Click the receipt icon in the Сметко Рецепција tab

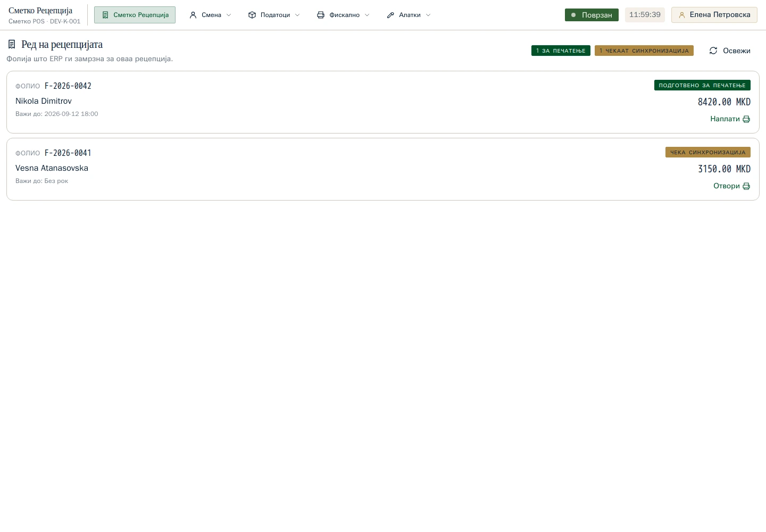coord(105,15)
